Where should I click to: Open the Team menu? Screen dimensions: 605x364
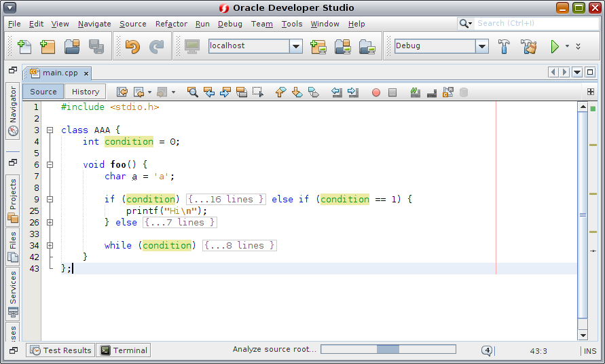point(262,24)
